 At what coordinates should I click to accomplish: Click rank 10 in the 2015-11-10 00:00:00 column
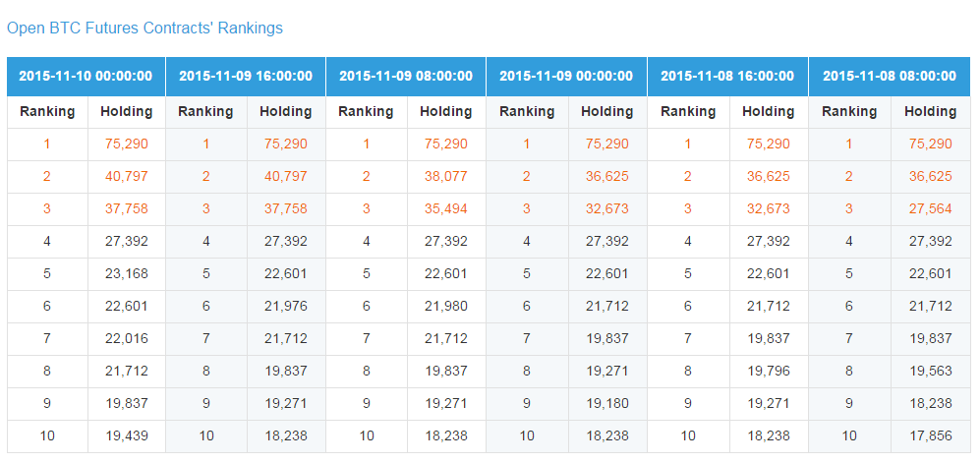(x=47, y=436)
